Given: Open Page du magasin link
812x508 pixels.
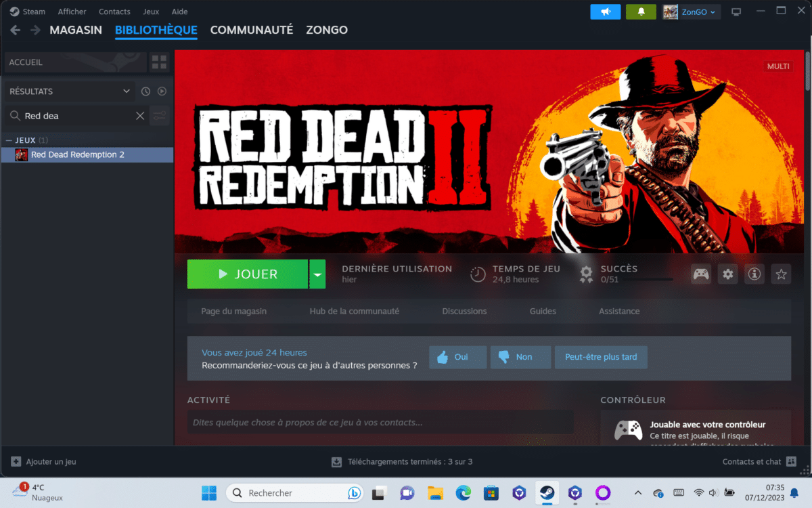Looking at the screenshot, I should [x=234, y=312].
